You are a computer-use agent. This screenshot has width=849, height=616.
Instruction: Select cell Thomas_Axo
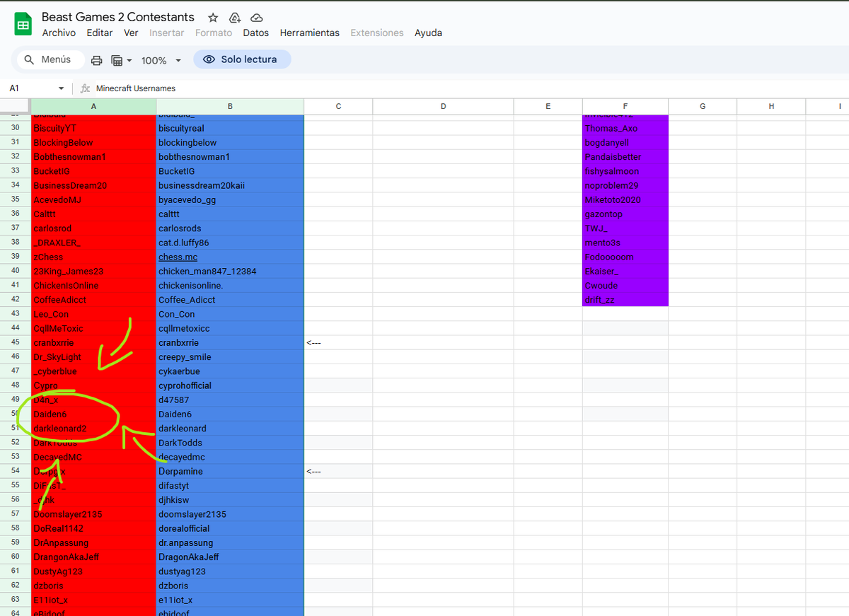[625, 128]
